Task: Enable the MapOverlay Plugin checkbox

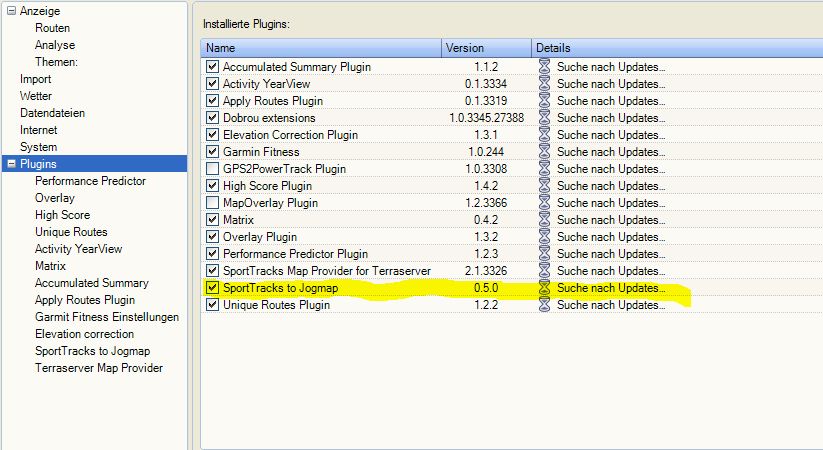Action: pos(212,203)
